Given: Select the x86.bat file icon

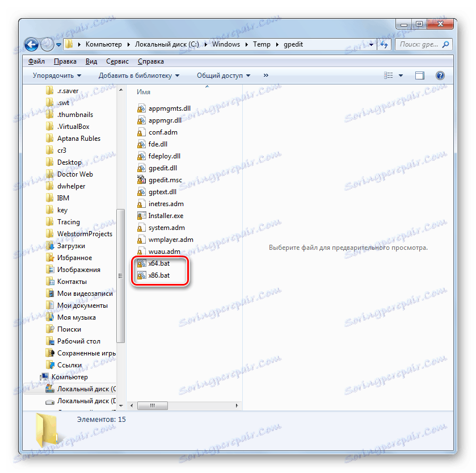Looking at the screenshot, I should [141, 275].
